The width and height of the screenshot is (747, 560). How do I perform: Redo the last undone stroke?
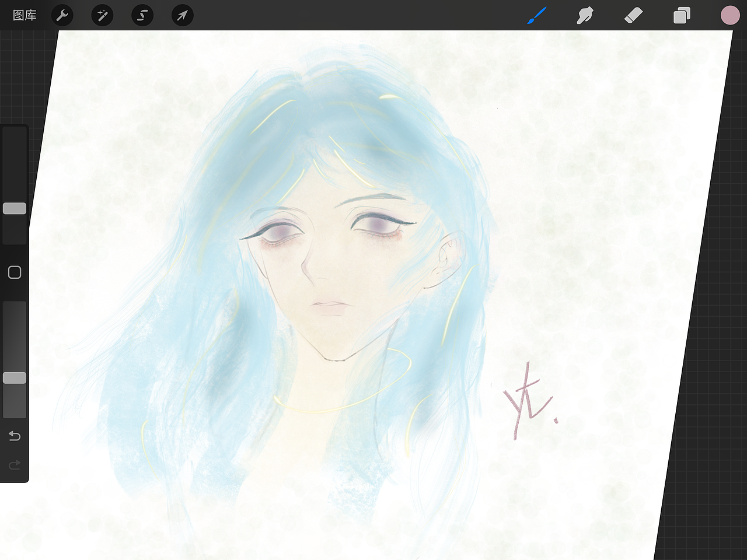tap(15, 465)
